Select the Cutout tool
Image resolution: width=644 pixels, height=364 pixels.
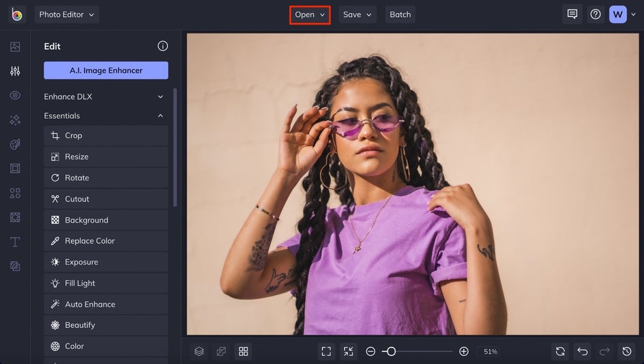point(106,199)
